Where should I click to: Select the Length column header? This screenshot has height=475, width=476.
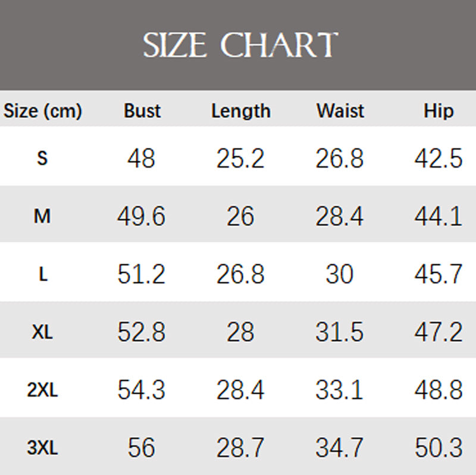[x=240, y=111]
